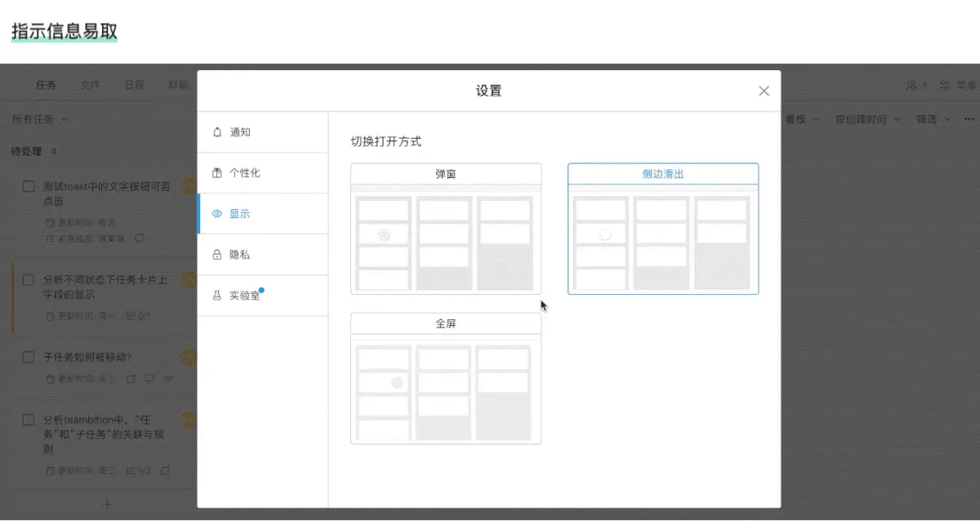This screenshot has width=980, height=521.
Task: Click the gift icon beside 个性化
Action: [x=217, y=173]
